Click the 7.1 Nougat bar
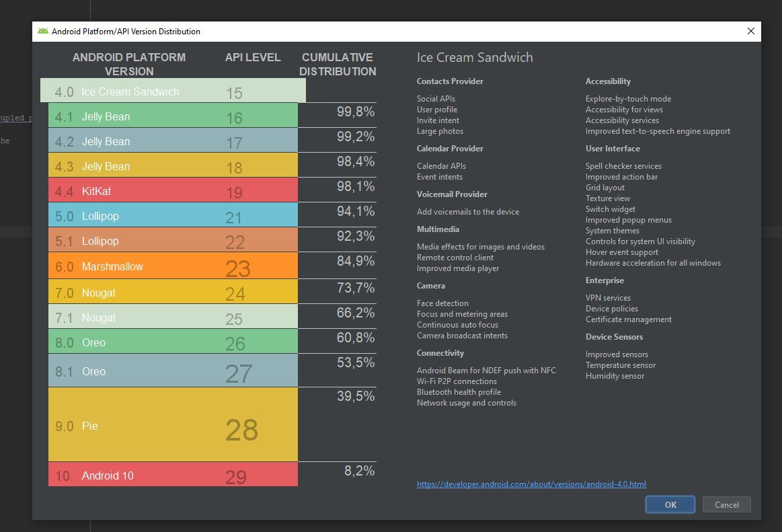This screenshot has width=782, height=532. click(x=173, y=317)
